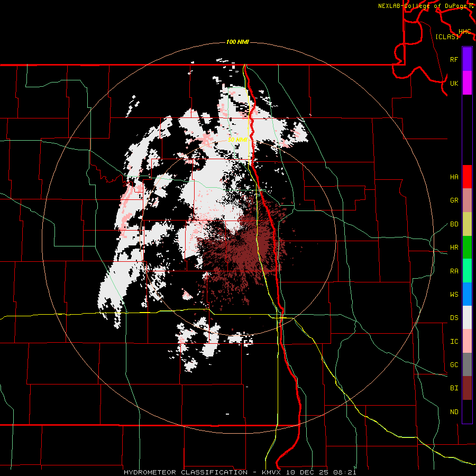Click the HA legend label
Image resolution: width=476 pixels, height=476 pixels.
(x=454, y=177)
